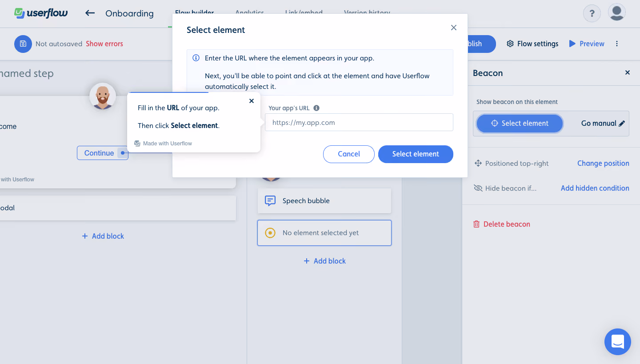Screen dimensions: 640x364
Task: Open the user profile avatar menu
Action: tap(617, 13)
